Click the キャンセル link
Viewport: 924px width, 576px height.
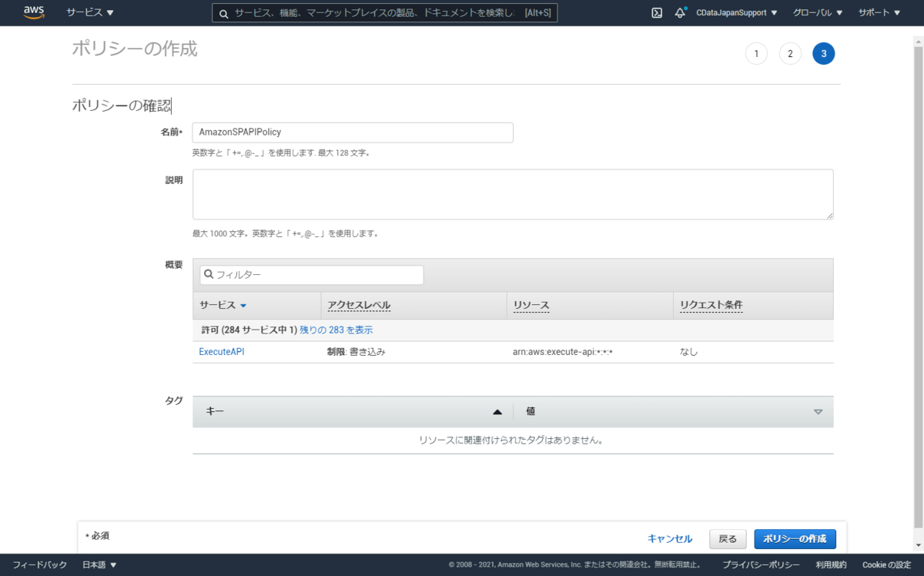[670, 539]
